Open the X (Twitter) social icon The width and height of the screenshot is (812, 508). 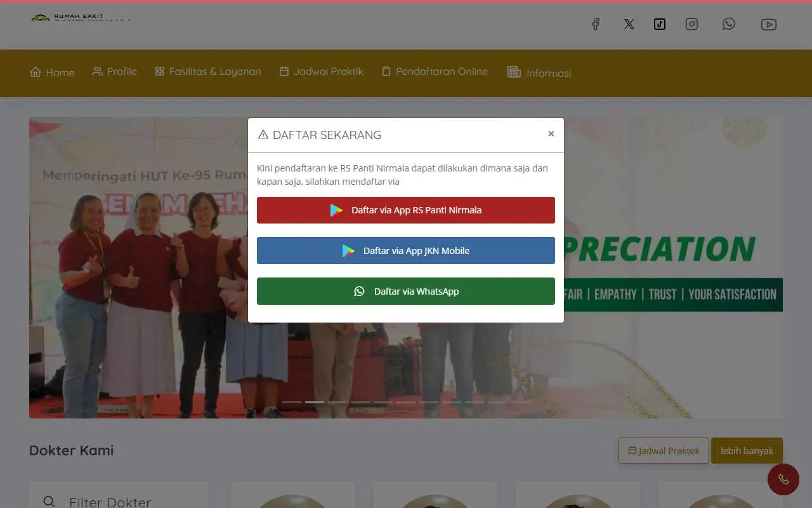[x=629, y=24]
